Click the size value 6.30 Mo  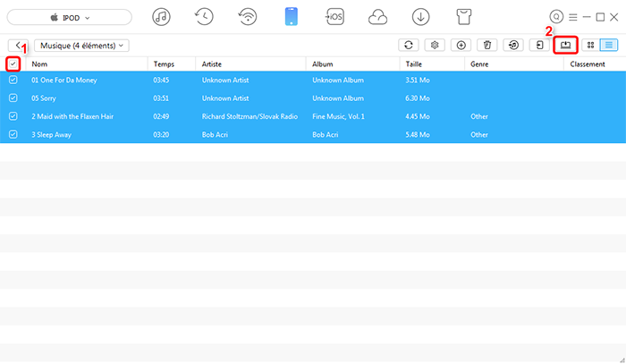418,98
